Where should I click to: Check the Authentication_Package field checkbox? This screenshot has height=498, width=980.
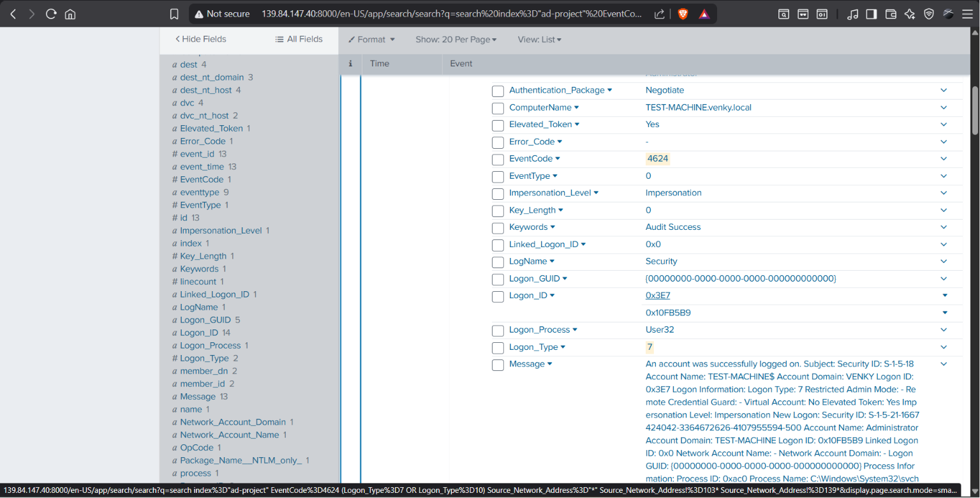coord(498,91)
